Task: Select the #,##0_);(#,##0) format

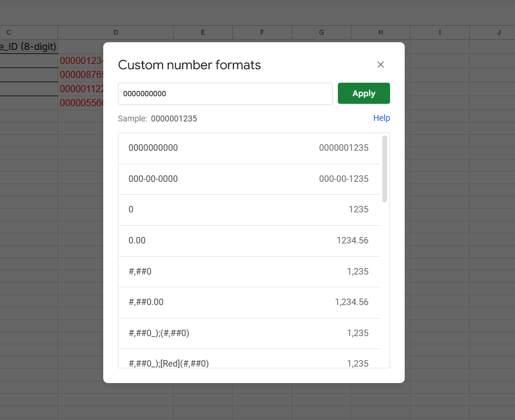Action: click(249, 333)
